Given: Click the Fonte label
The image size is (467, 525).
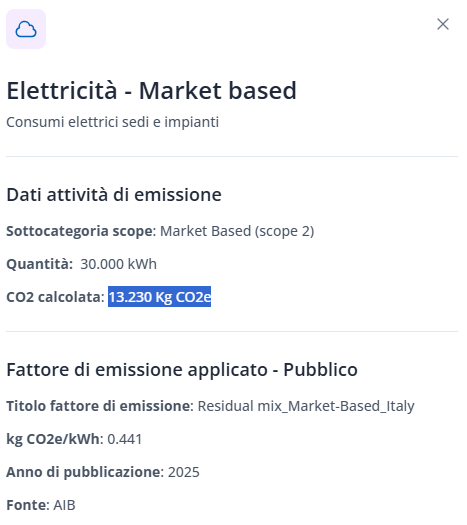Looking at the screenshot, I should click(x=26, y=505).
